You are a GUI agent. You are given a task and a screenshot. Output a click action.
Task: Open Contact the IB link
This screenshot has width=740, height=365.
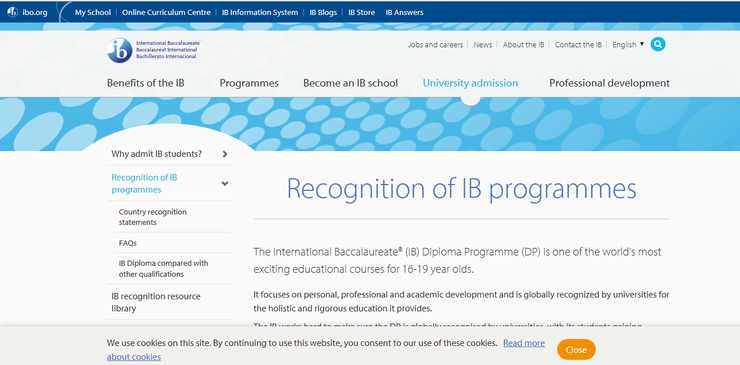pos(578,45)
